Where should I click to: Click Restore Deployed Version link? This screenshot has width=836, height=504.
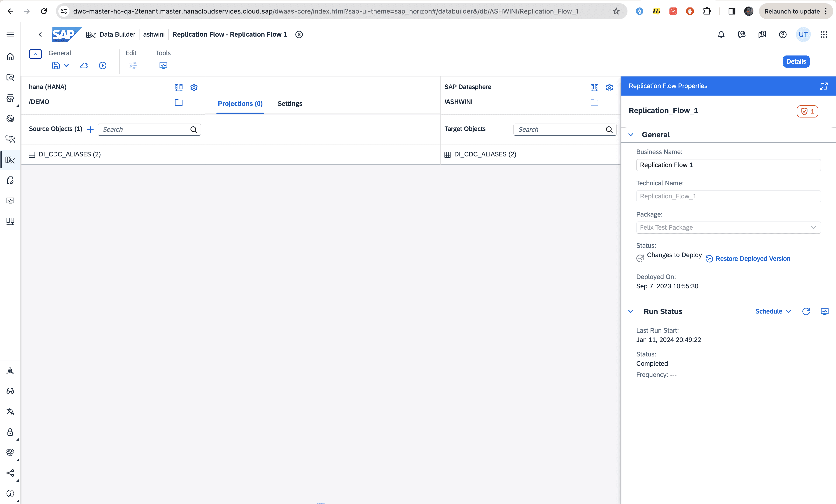click(x=752, y=259)
